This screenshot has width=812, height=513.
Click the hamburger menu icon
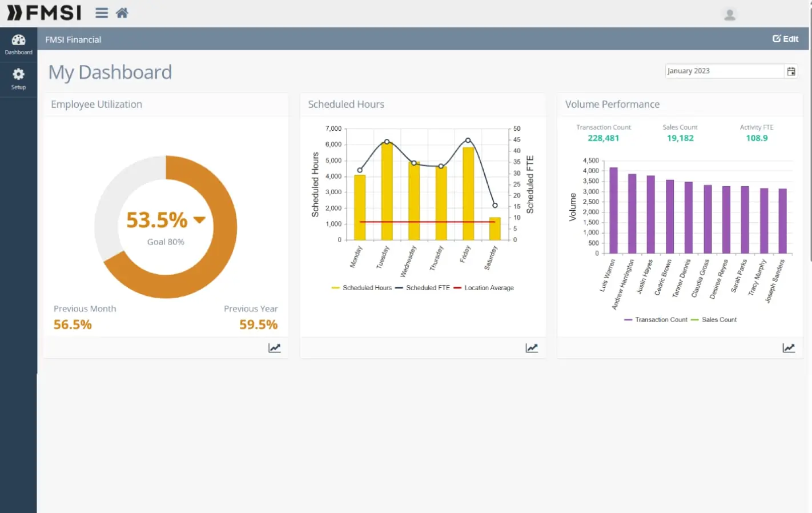(x=102, y=13)
